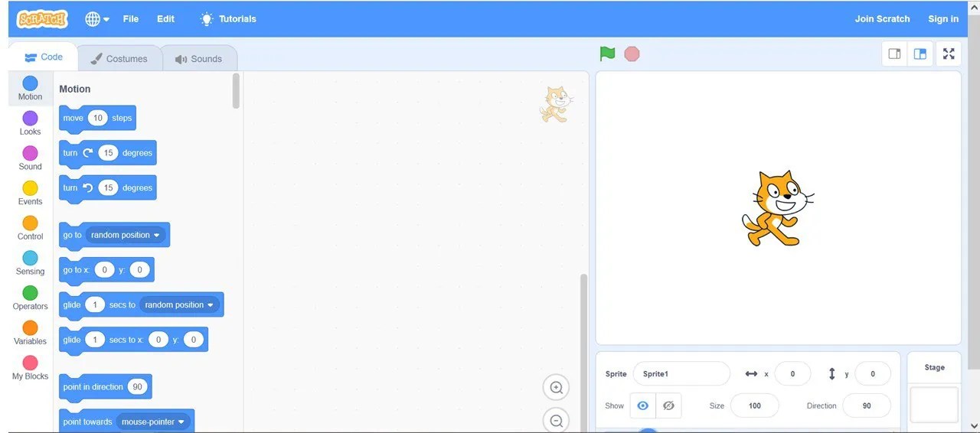The width and height of the screenshot is (980, 433).
Task: Click the sprite y position field
Action: tap(872, 374)
